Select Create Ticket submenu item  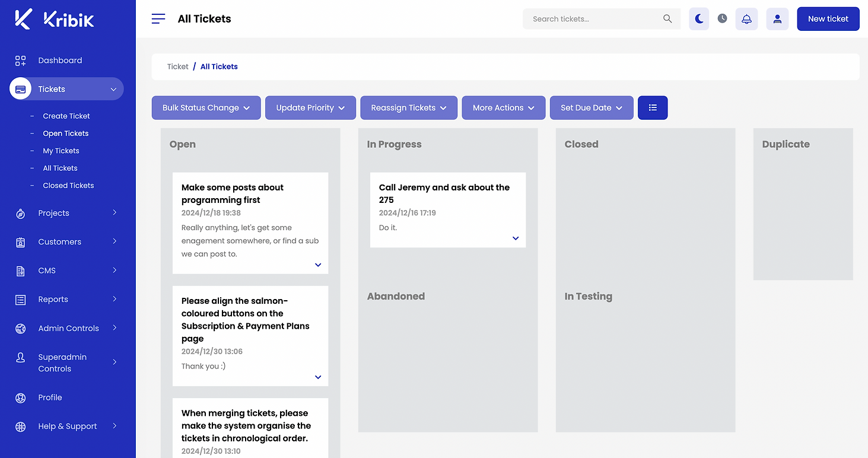[x=66, y=116]
